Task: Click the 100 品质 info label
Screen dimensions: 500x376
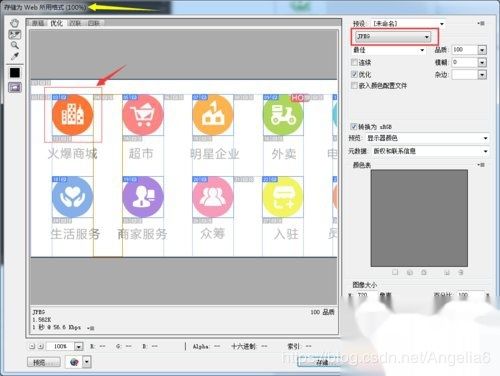Action: [x=322, y=312]
